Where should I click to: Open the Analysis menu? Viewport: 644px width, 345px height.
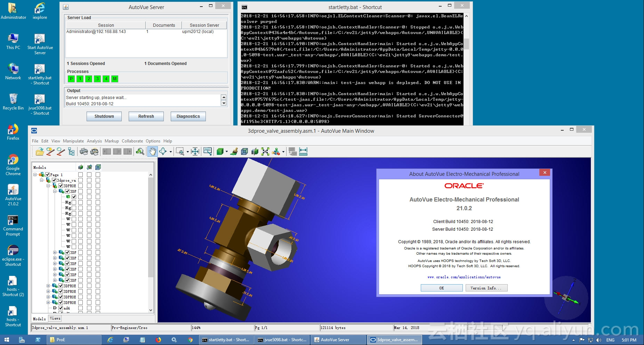pos(94,141)
